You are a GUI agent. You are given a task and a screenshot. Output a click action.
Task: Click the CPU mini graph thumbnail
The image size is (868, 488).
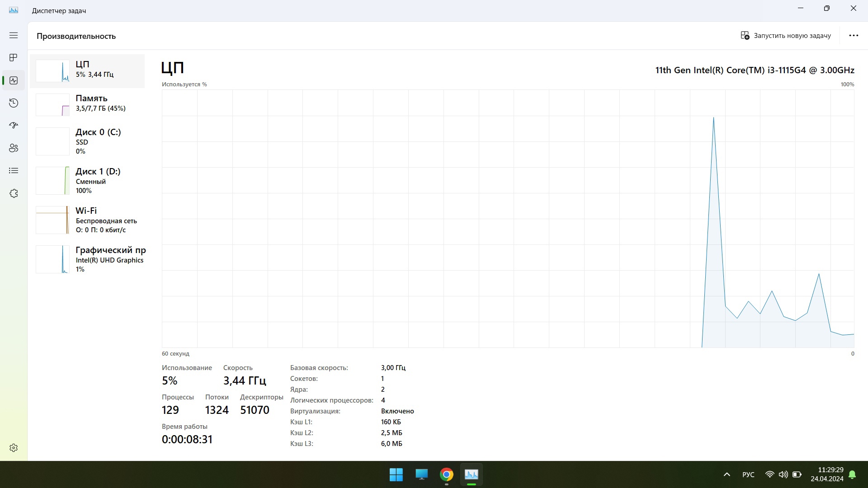coord(52,71)
